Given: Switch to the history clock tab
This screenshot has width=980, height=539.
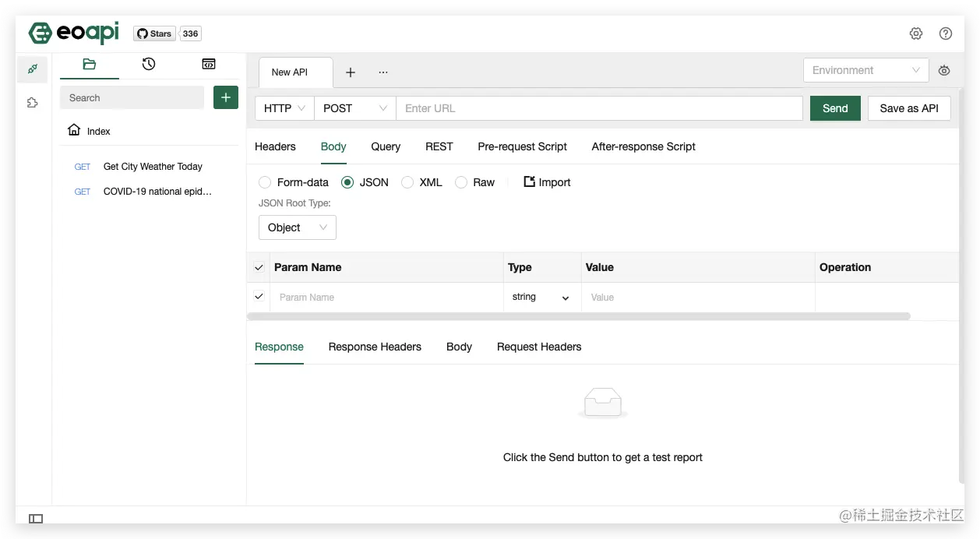Looking at the screenshot, I should coord(149,65).
